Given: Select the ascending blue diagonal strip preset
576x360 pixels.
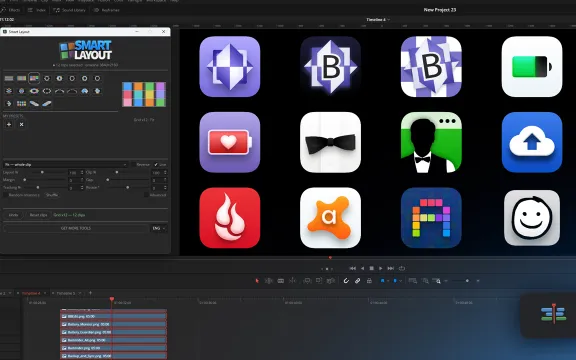Looking at the screenshot, I should [47, 104].
